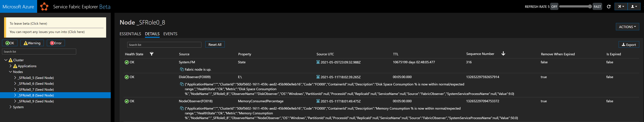This screenshot has width=644, height=122.
Task: Click the Cluster warning icon in tree
Action: (11, 60)
